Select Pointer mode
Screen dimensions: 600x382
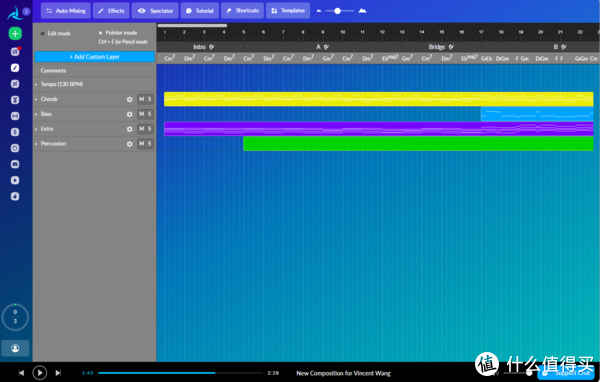(118, 33)
